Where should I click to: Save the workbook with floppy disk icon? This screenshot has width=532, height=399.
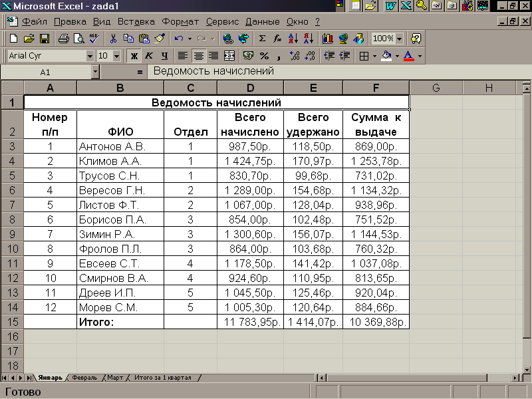tap(45, 39)
